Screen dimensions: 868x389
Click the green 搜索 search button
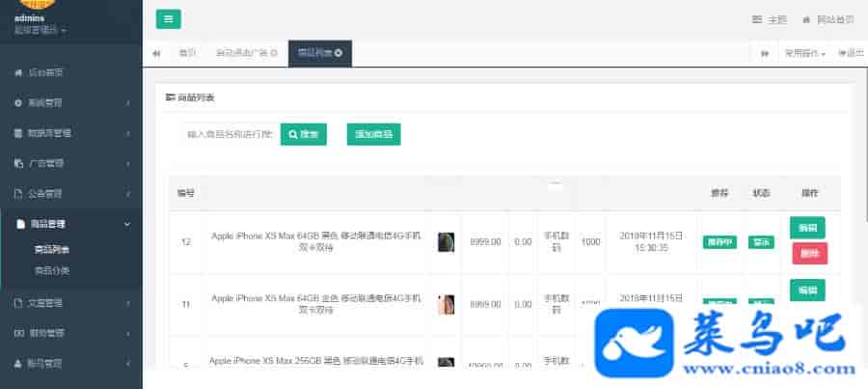(x=304, y=134)
